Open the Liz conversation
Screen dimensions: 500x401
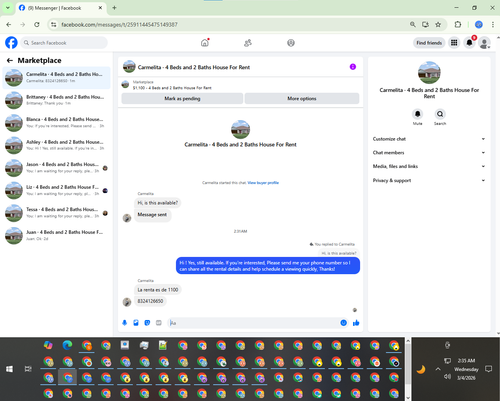pyautogui.click(x=56, y=190)
